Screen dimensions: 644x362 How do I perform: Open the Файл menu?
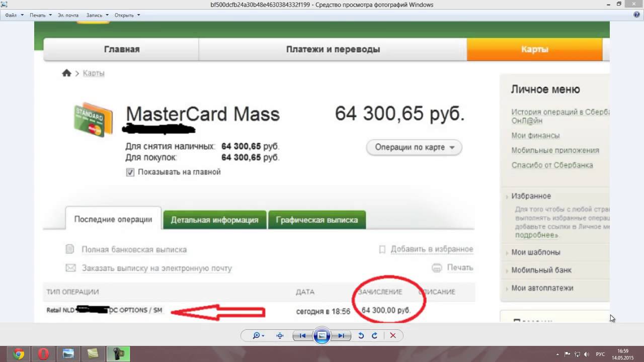click(14, 15)
